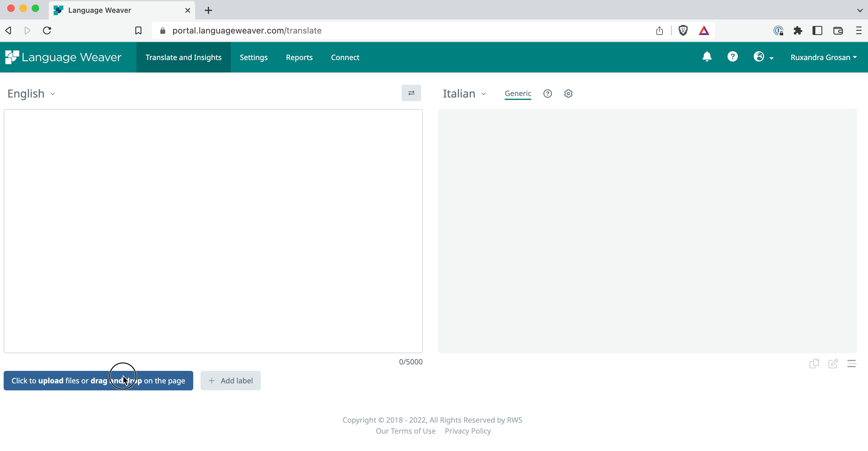
Task: Open a new browser tab
Action: coord(208,10)
